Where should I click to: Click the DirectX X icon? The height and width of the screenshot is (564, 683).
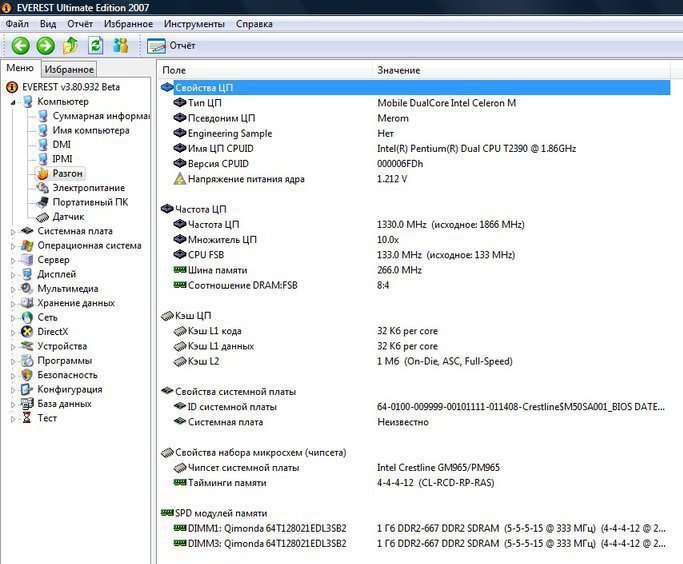point(27,331)
